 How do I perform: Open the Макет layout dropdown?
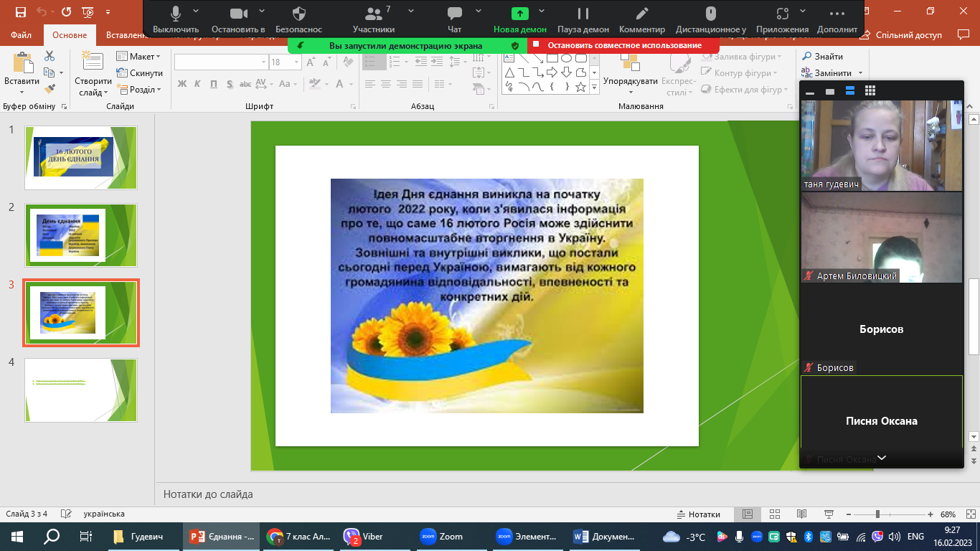(144, 57)
